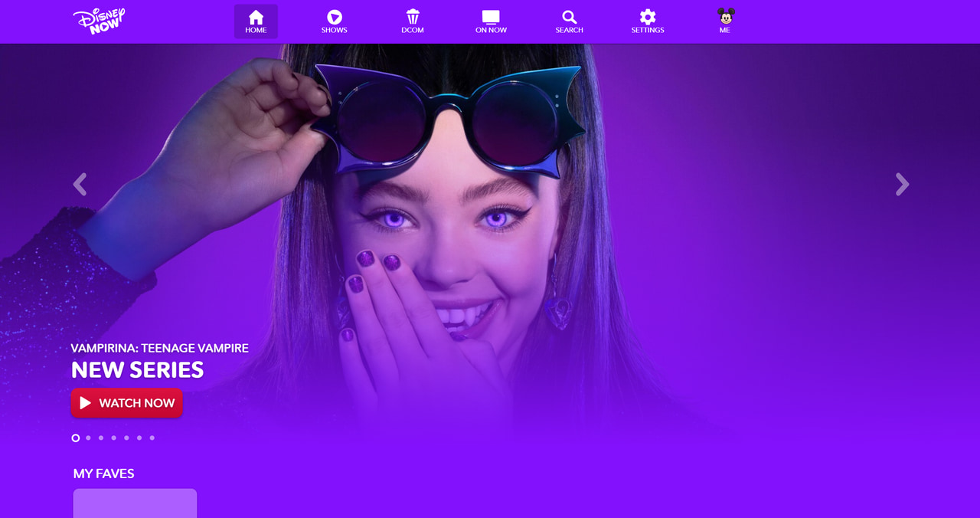The width and height of the screenshot is (980, 518).
Task: Click the My Faves heading
Action: point(104,474)
